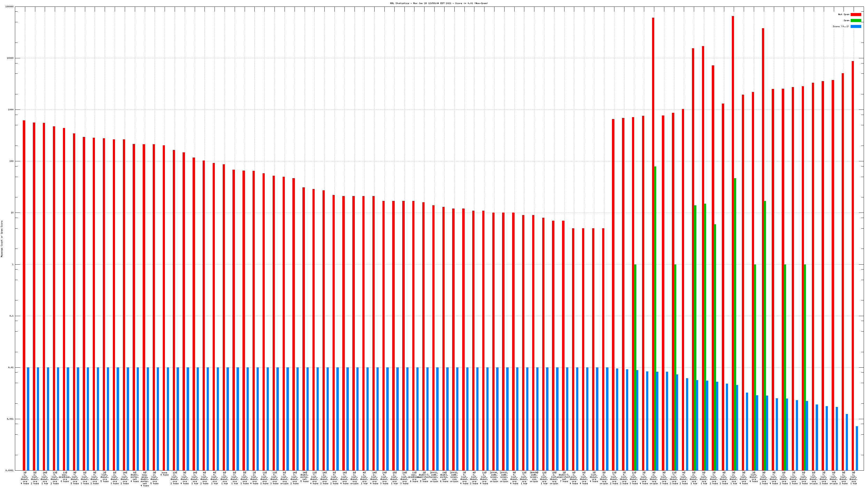Click the 0.0001 y-axis tick label
The width and height of the screenshot is (868, 488).
point(10,470)
